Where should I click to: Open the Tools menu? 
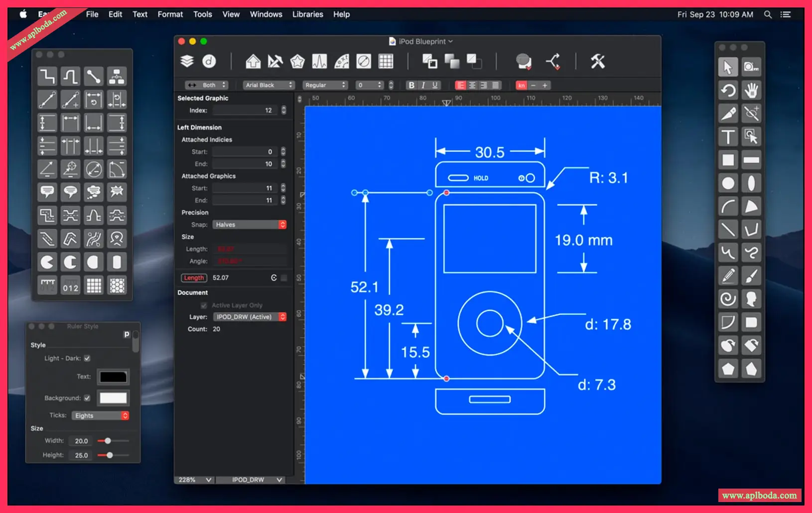coord(203,14)
